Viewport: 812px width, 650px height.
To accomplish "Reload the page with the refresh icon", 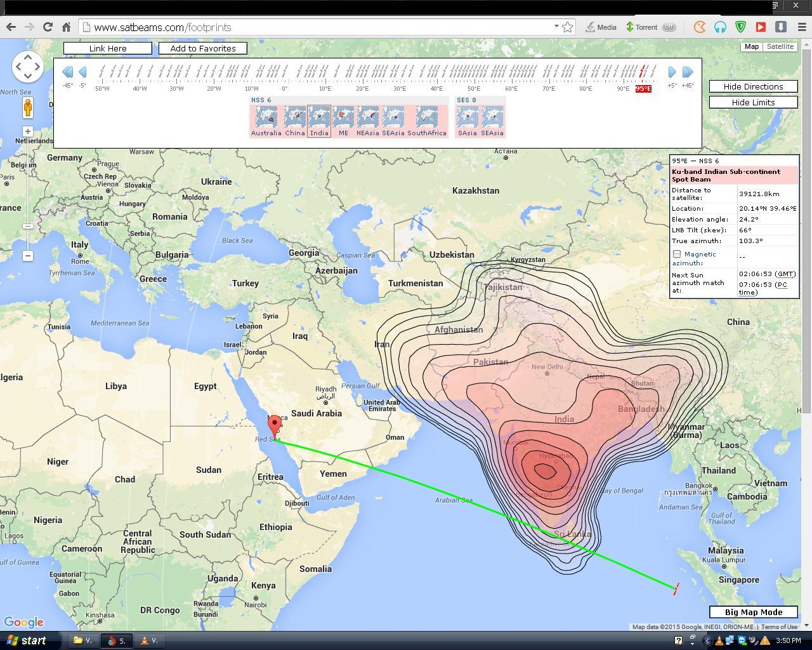I will (x=48, y=27).
